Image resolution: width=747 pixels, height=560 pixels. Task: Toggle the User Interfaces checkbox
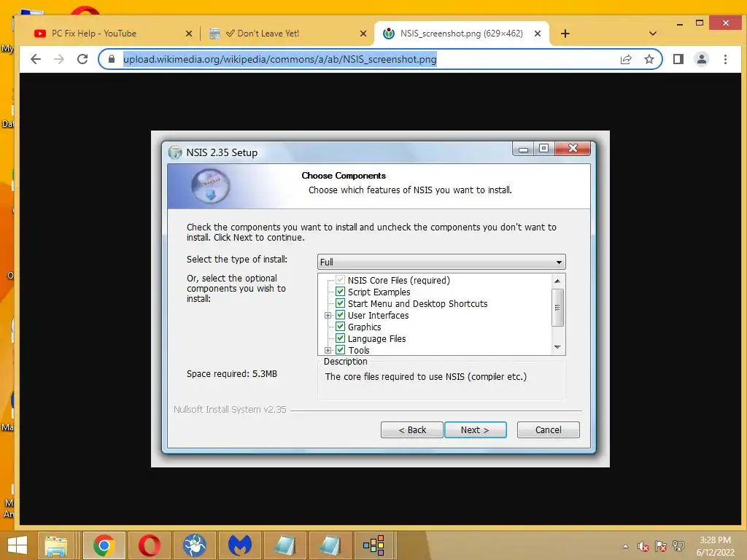pos(340,315)
